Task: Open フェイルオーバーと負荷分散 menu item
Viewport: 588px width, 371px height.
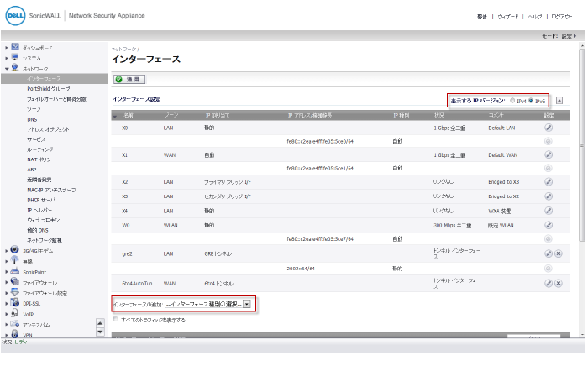Action: pyautogui.click(x=56, y=99)
